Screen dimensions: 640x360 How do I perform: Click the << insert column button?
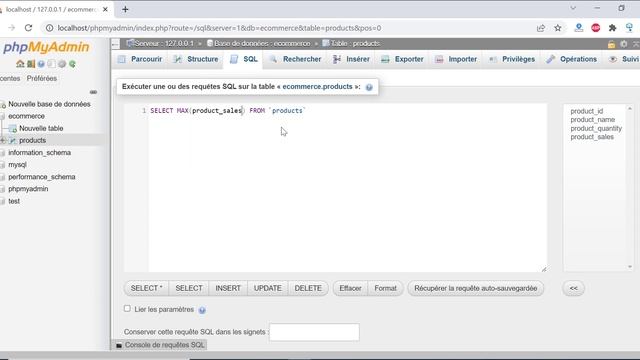coord(573,289)
